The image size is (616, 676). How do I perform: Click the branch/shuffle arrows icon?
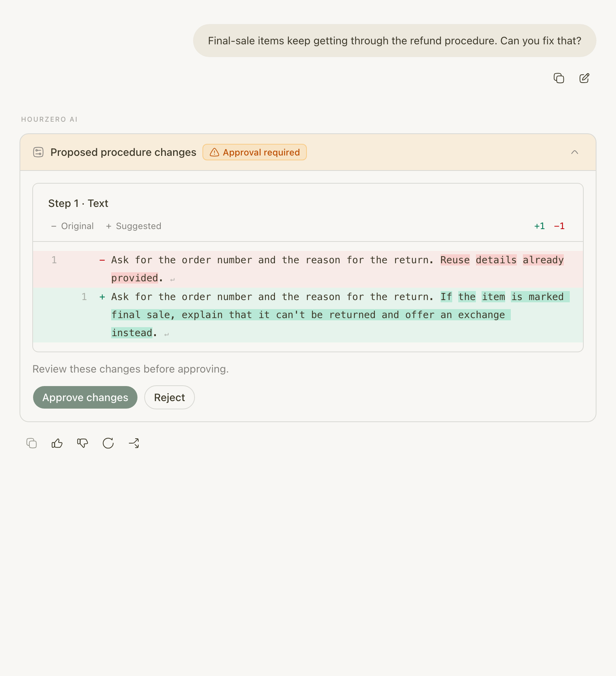point(134,443)
